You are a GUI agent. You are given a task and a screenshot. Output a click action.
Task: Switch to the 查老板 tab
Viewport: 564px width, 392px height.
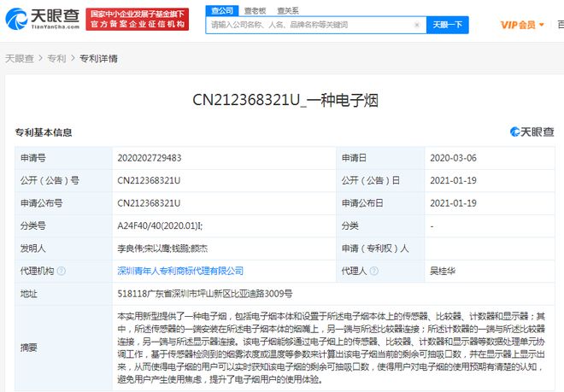coord(254,9)
